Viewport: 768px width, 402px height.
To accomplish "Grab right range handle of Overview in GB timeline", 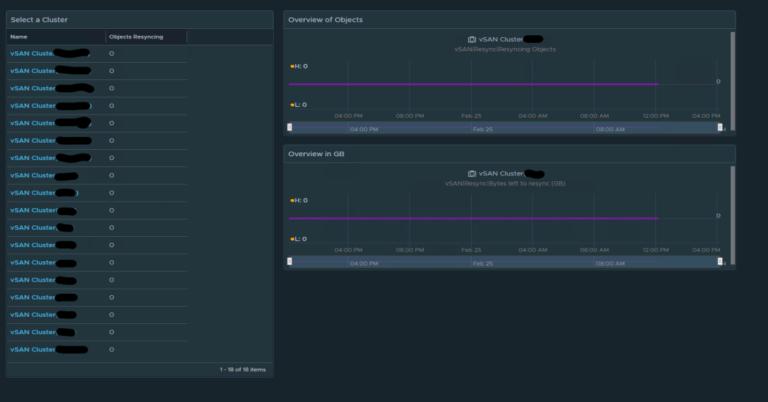I will (720, 261).
